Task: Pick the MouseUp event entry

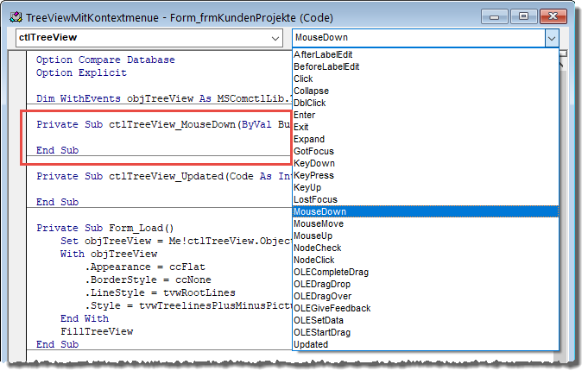Action: [x=314, y=236]
